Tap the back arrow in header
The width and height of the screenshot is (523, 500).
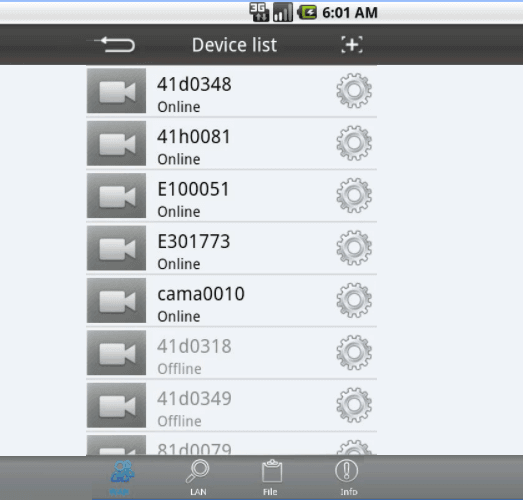pos(115,45)
